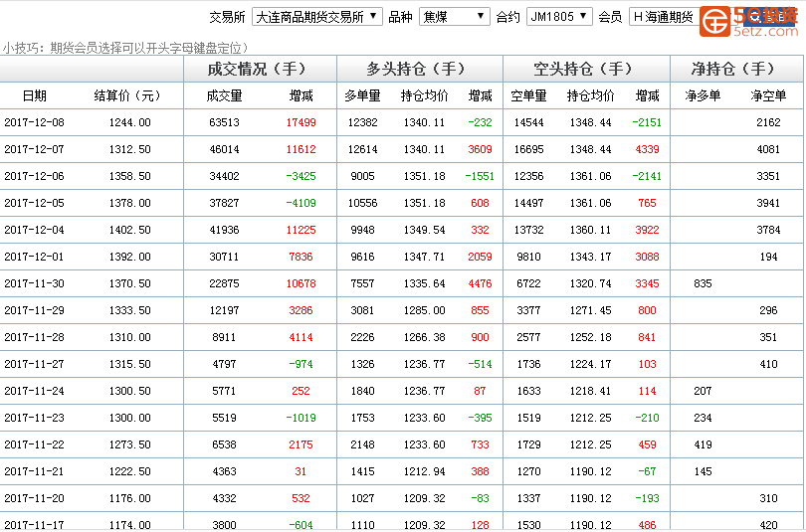806x532 pixels.
Task: Select the date cell 2017-11-20
Action: 35,498
